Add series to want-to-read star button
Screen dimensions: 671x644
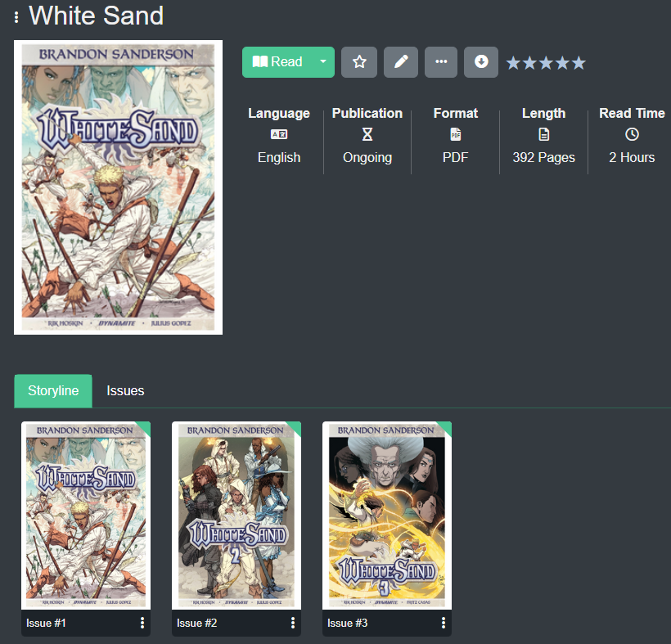pos(359,62)
